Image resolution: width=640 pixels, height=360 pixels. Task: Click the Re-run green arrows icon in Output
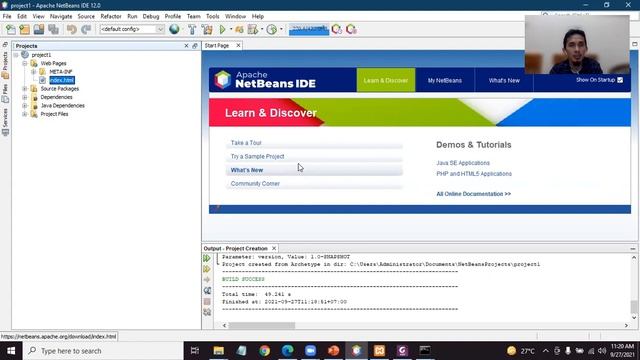[x=207, y=258]
